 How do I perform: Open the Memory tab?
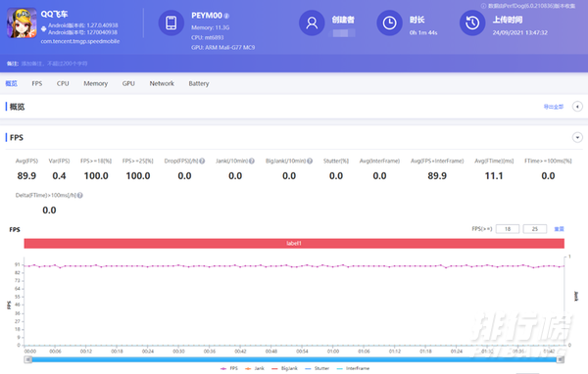pyautogui.click(x=96, y=83)
